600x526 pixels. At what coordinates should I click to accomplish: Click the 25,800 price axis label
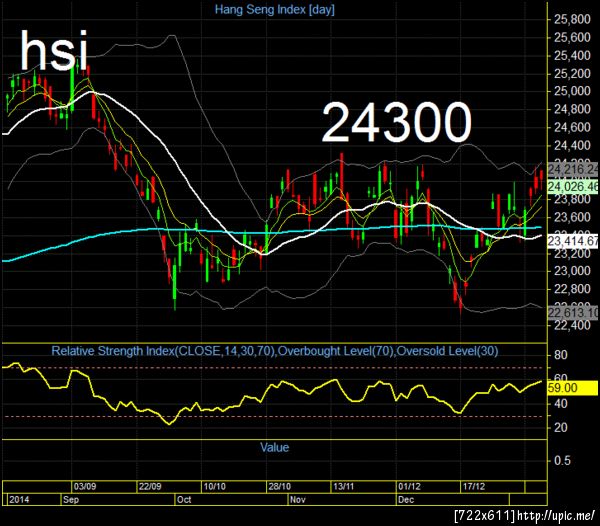pos(572,19)
